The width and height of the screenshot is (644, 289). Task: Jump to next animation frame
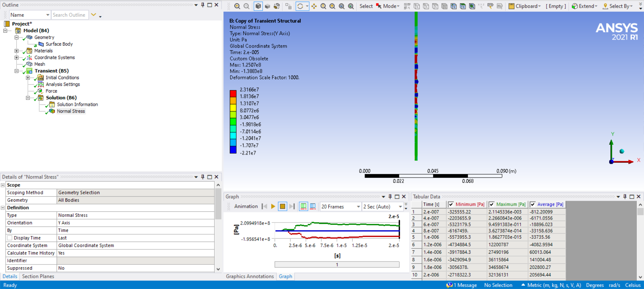[292, 206]
